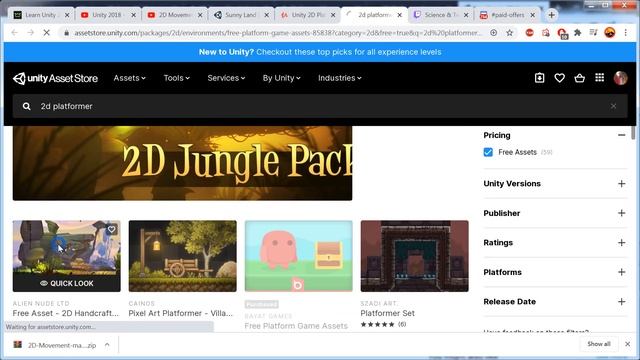
Task: Open the media control playlist icon
Action: [593, 33]
